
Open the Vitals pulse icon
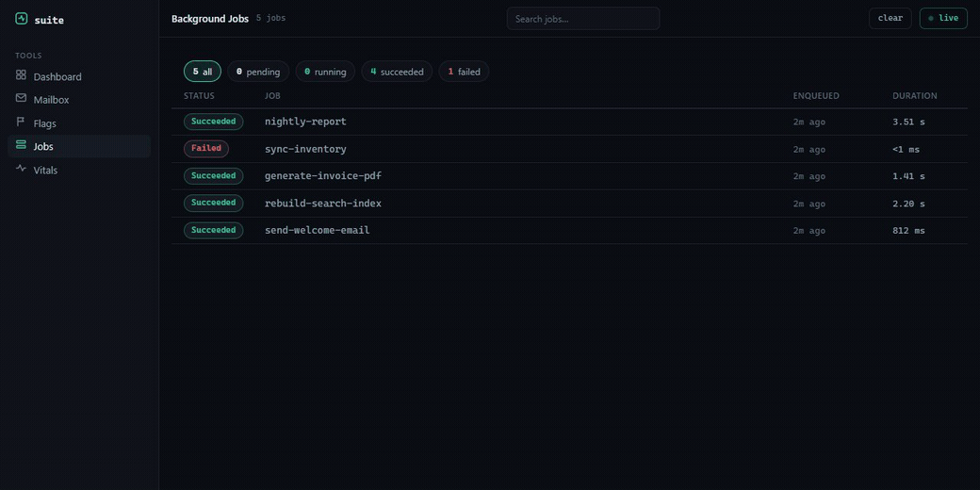(22, 168)
